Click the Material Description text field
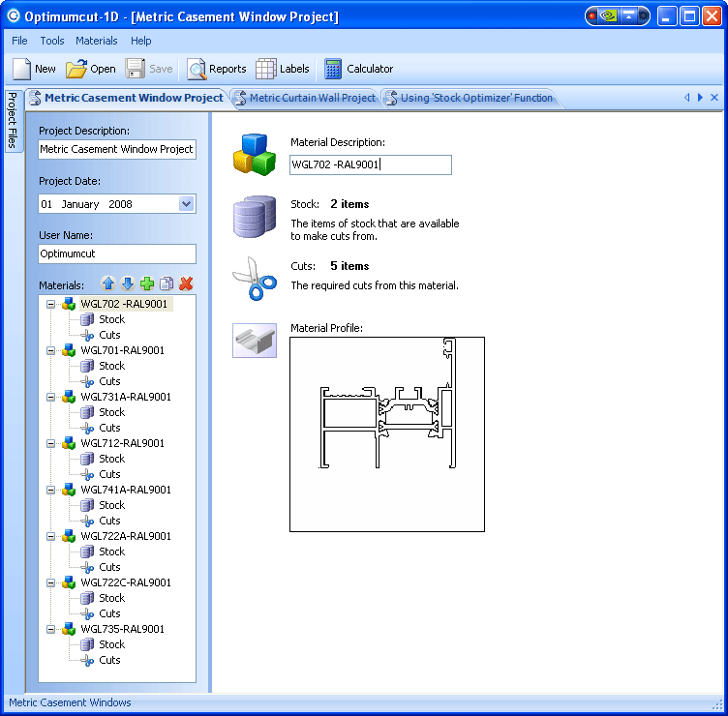 pyautogui.click(x=370, y=164)
